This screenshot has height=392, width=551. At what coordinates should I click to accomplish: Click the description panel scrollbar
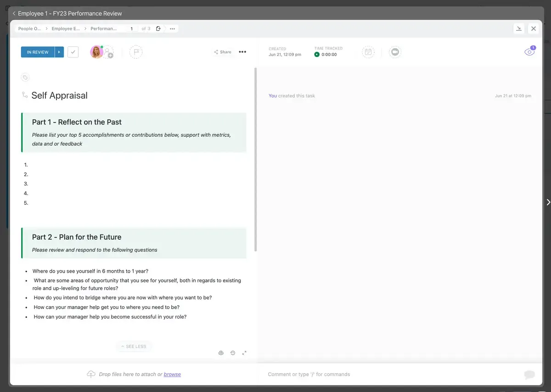click(x=255, y=159)
